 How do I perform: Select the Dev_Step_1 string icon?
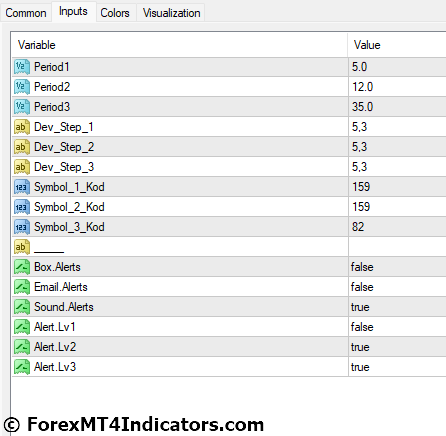pyautogui.click(x=22, y=127)
